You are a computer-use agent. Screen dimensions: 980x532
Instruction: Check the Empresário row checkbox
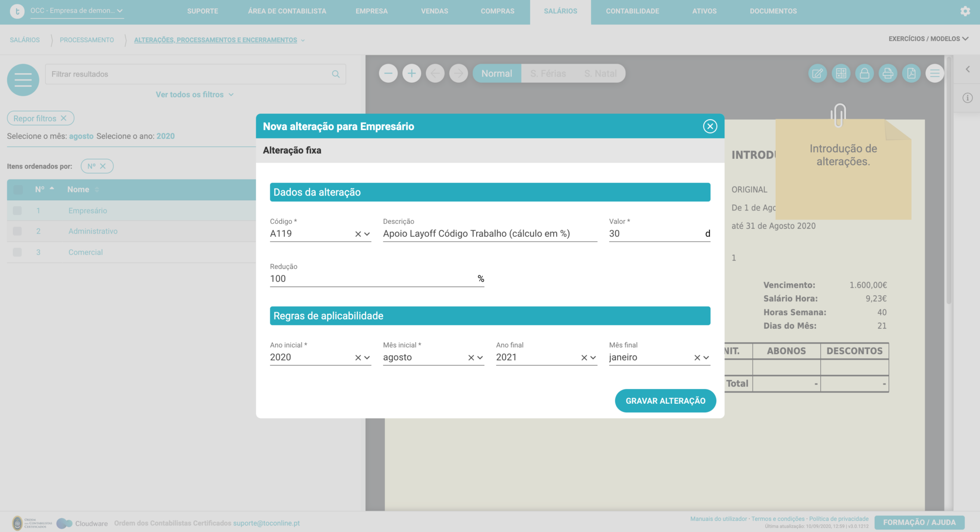(17, 211)
